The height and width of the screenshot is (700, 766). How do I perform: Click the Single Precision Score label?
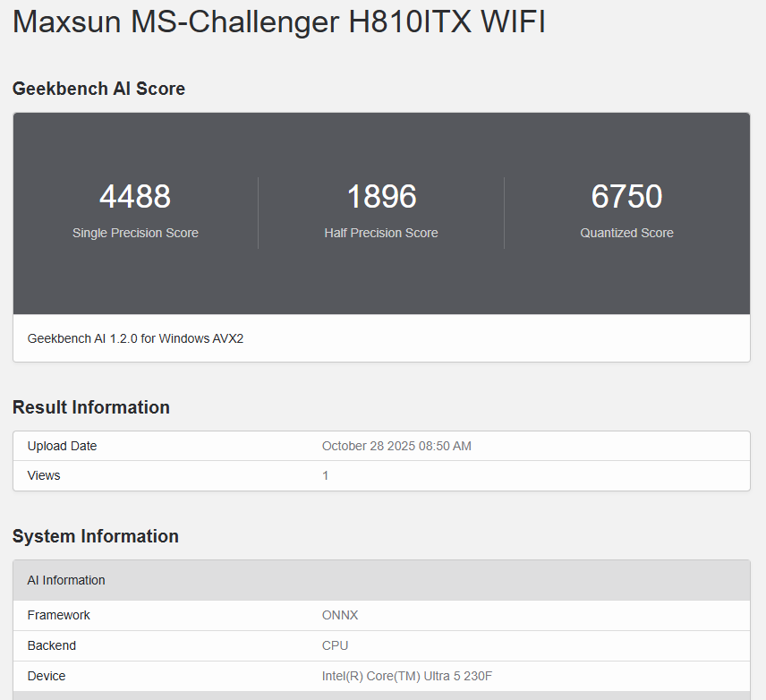pyautogui.click(x=135, y=233)
